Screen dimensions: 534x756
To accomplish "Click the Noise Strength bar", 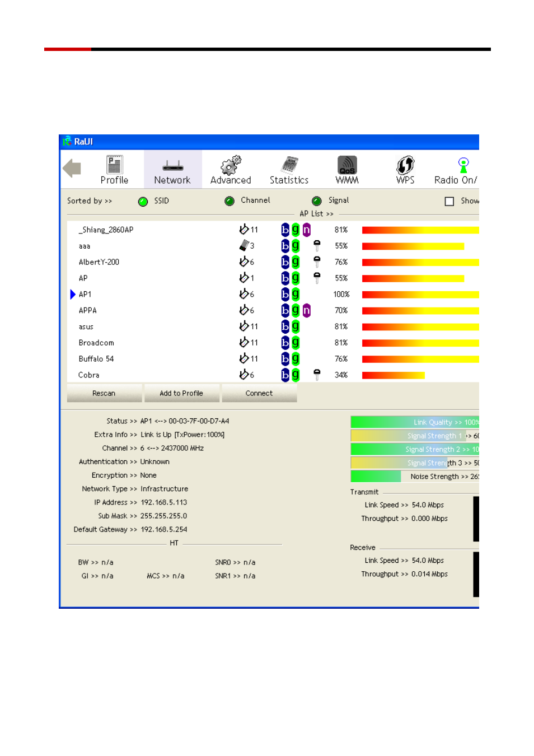I will 415,477.
